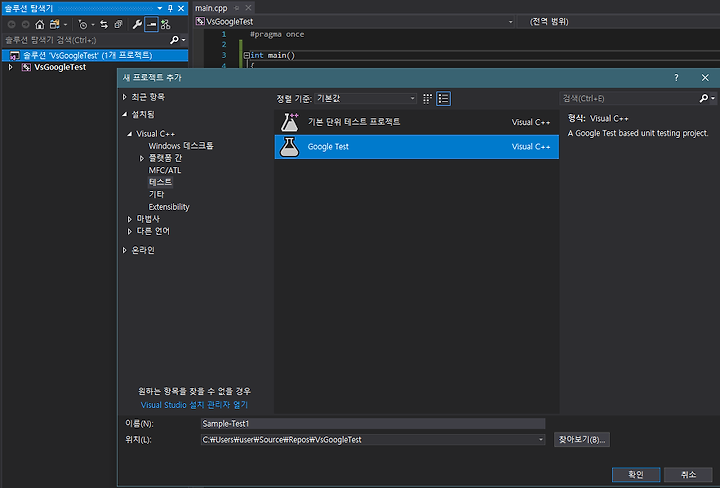The height and width of the screenshot is (488, 720).
Task: Open the pending changes filter dropdown arrow
Action: (93, 24)
